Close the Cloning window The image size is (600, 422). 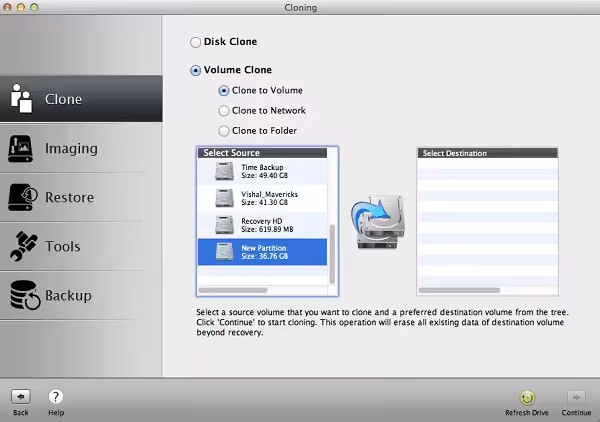[x=7, y=7]
